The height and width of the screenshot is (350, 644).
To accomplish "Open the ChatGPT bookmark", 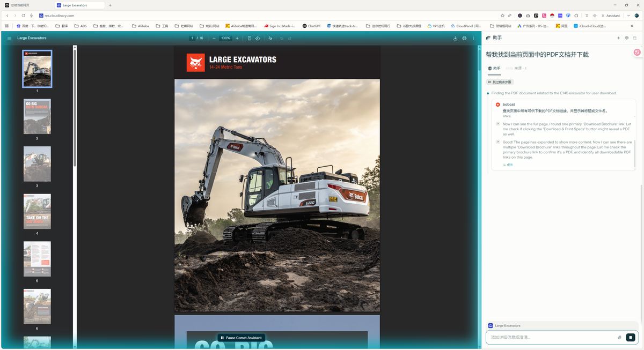I will (x=311, y=26).
